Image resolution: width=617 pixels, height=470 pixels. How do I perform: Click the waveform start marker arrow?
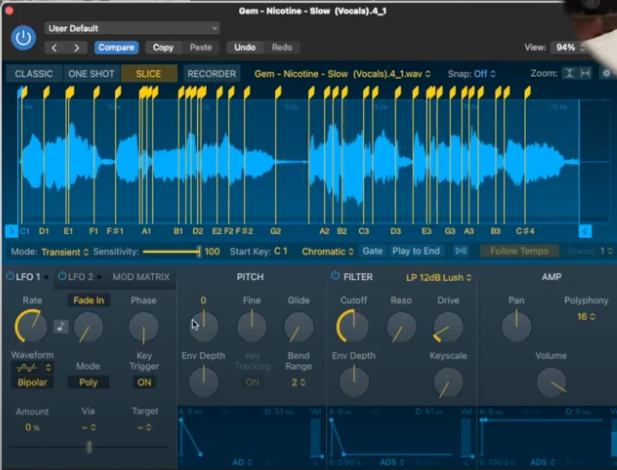11,231
